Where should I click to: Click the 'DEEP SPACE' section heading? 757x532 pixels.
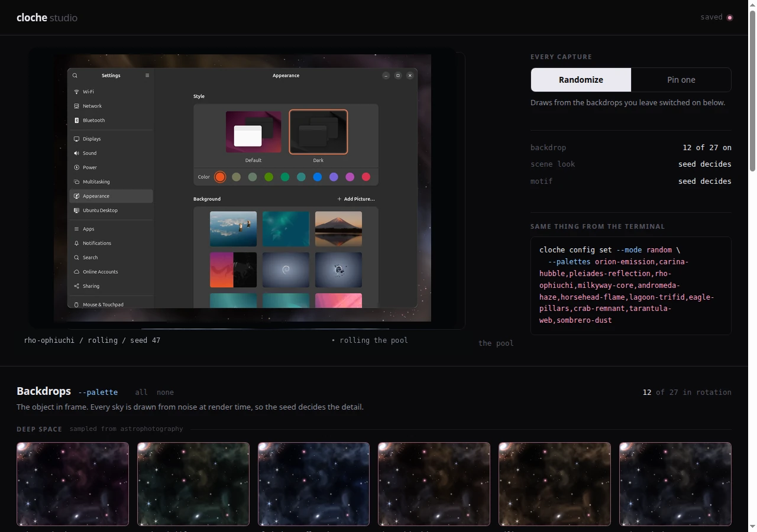[39, 429]
